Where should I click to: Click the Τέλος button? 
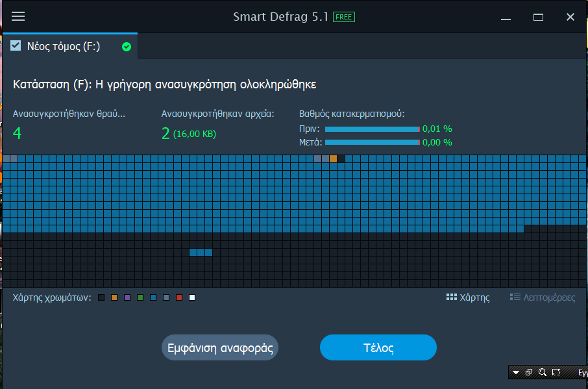[378, 347]
